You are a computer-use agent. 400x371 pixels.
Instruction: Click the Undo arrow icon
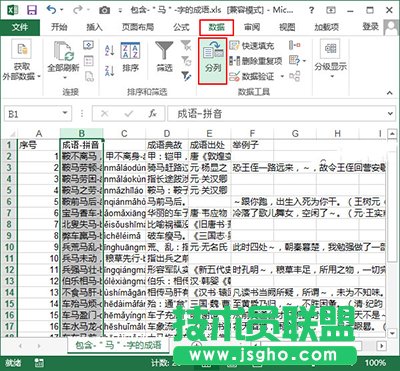tap(52, 10)
